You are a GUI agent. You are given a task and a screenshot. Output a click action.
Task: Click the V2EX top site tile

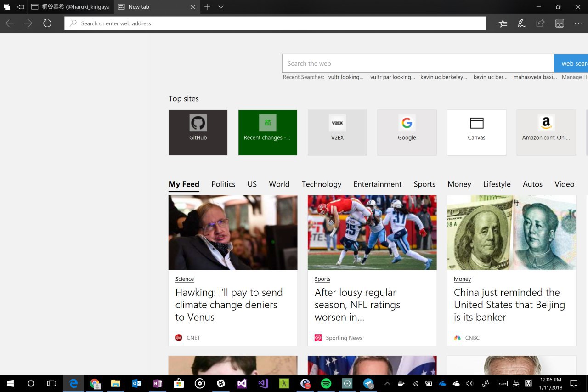point(337,132)
